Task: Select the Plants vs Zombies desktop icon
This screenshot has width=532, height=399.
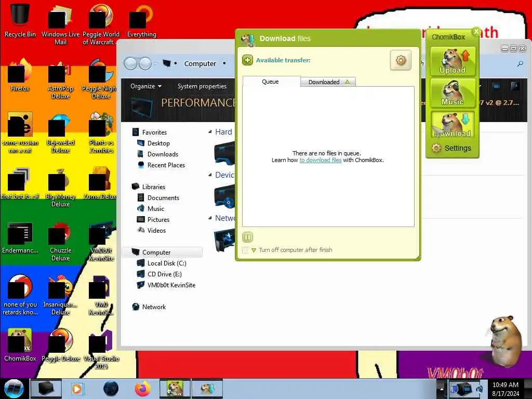Action: pos(101,133)
